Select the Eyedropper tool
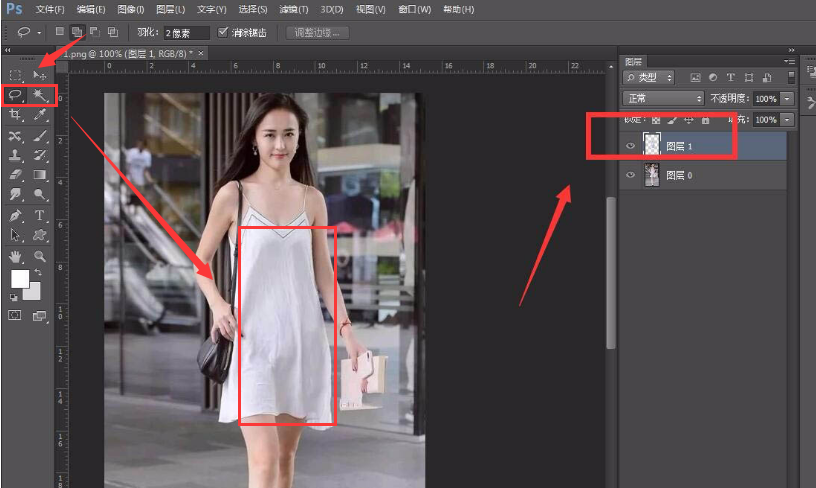Image resolution: width=816 pixels, height=488 pixels. pos(40,115)
